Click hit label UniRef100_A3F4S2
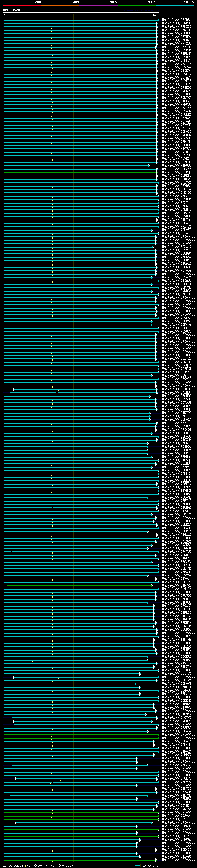The image size is (197, 868). 176,731
